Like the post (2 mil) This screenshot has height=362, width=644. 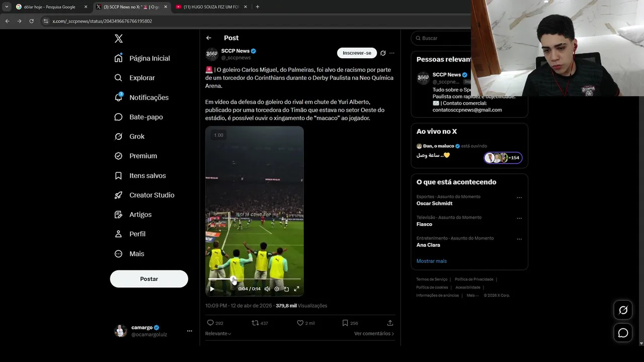[305, 323]
